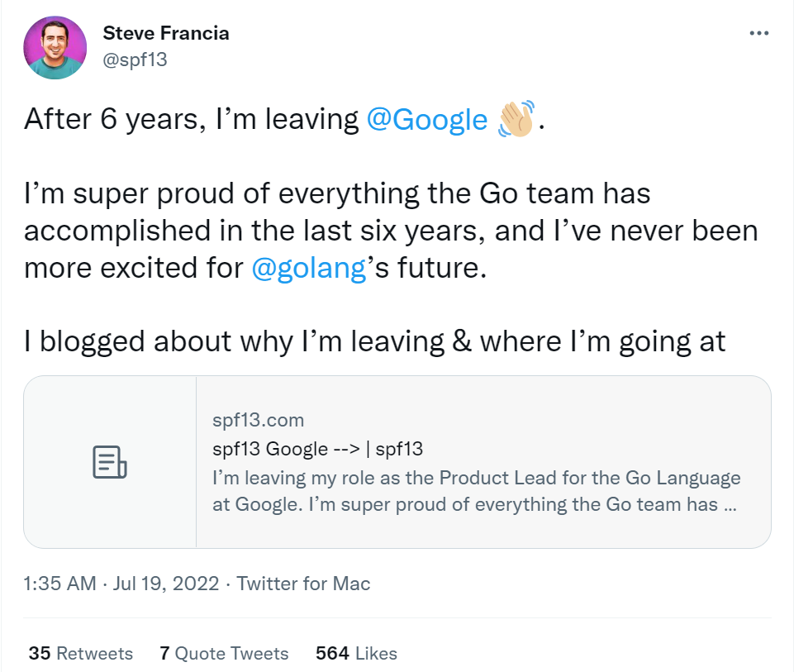The width and height of the screenshot is (794, 672).
Task: Click the waving hand emoji
Action: (x=516, y=119)
